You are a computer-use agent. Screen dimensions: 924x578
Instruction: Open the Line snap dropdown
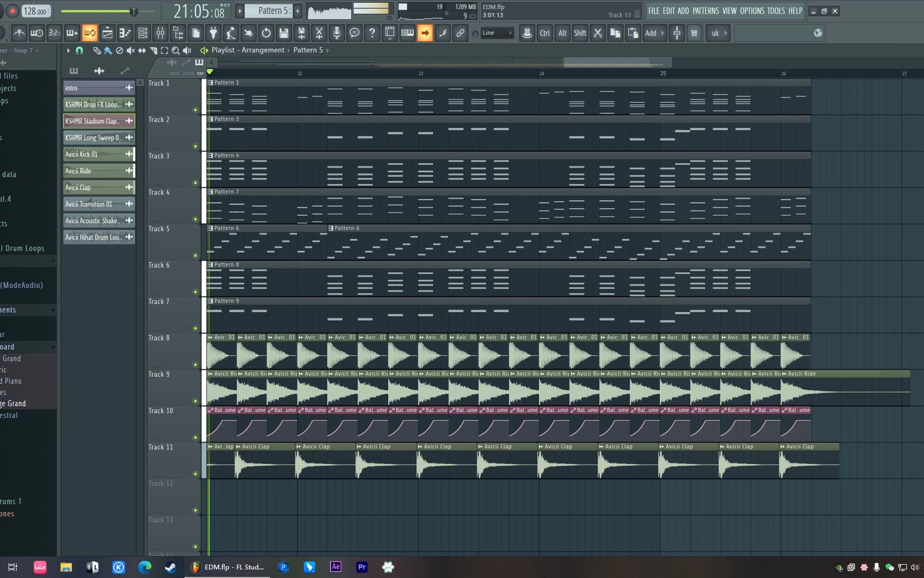click(x=498, y=33)
